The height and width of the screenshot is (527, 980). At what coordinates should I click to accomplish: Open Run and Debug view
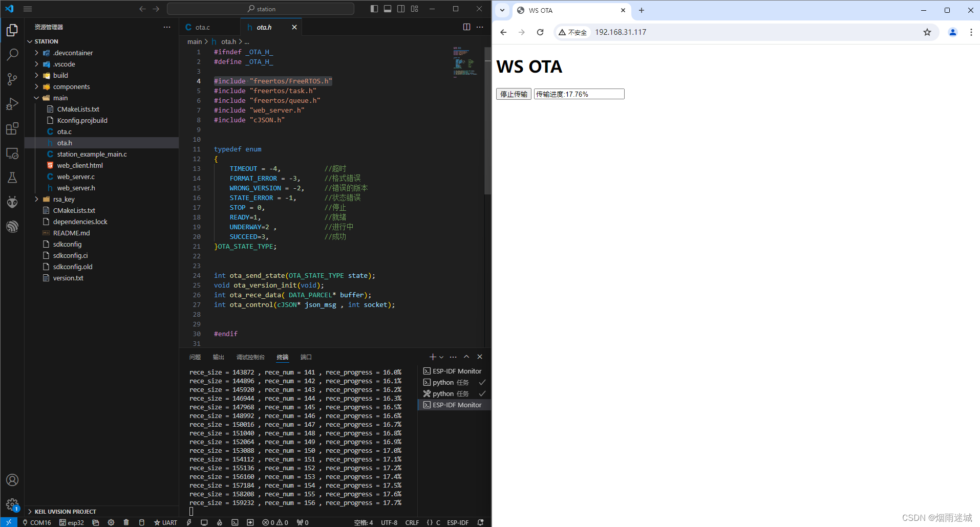(12, 104)
